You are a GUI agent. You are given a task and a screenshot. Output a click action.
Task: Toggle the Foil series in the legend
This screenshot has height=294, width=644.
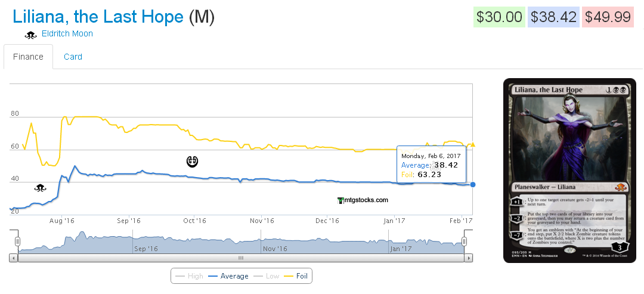tap(296, 276)
